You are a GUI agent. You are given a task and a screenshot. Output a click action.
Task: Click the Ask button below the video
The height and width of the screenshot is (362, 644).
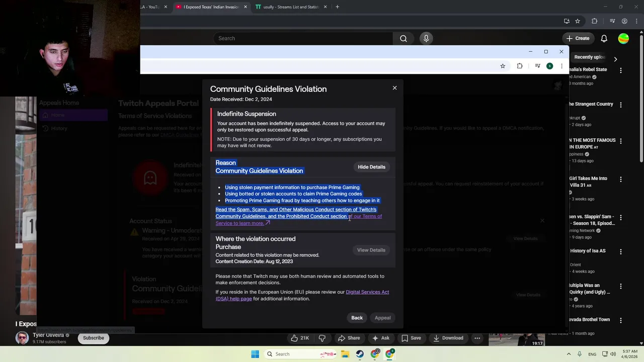(x=381, y=338)
